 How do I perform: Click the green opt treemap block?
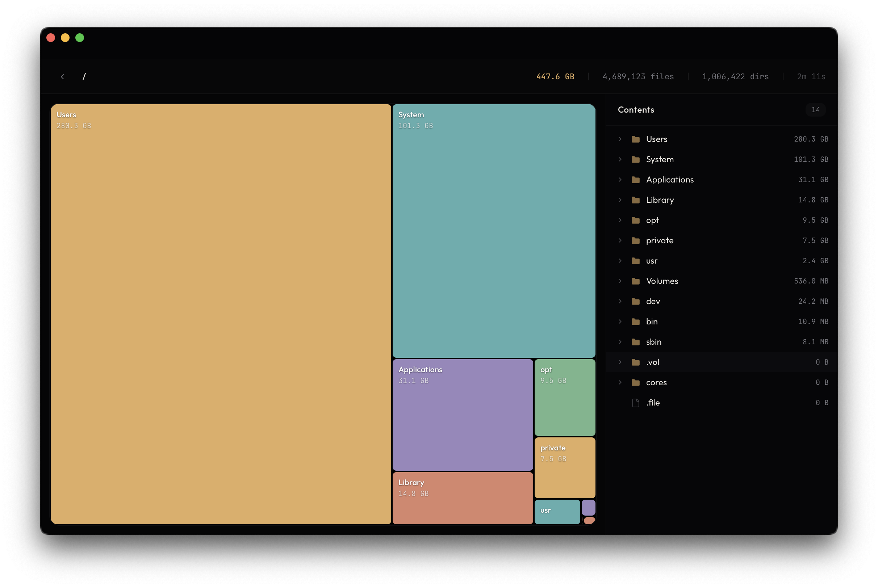coord(564,398)
